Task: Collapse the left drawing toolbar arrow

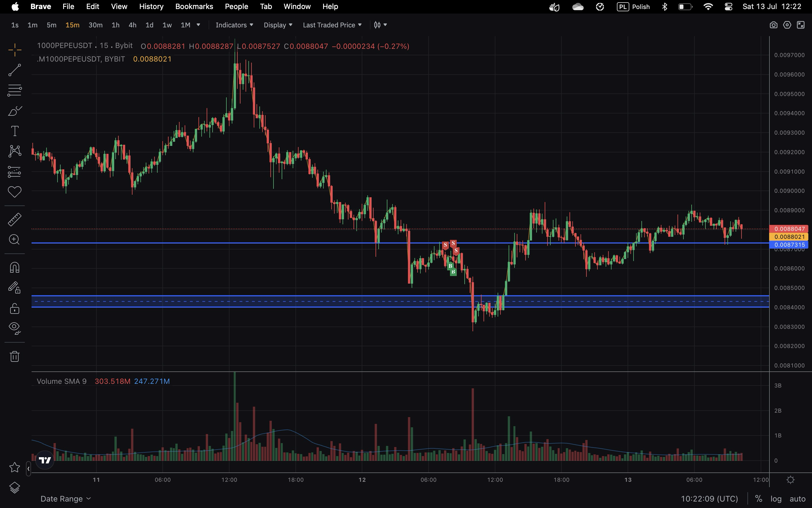Action: (x=28, y=469)
